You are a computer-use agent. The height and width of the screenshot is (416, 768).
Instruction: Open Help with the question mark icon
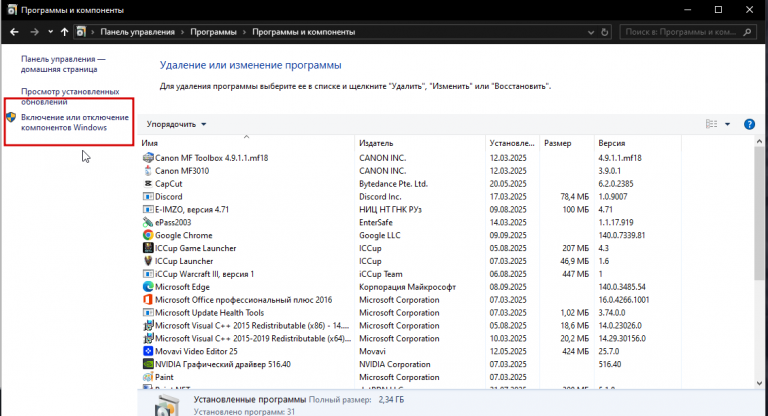(749, 124)
